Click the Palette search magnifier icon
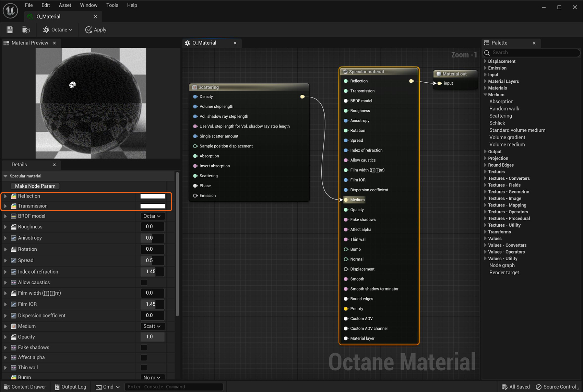The width and height of the screenshot is (583, 392). [487, 53]
